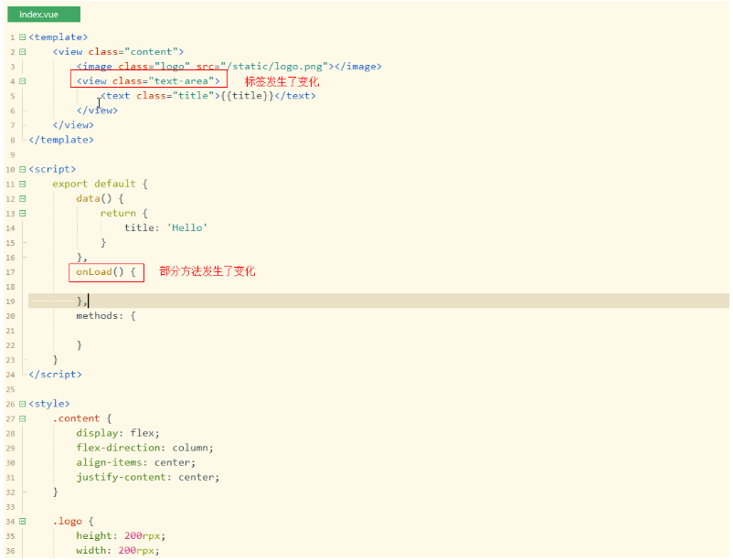Click height: 200rpx; line

pos(121,535)
